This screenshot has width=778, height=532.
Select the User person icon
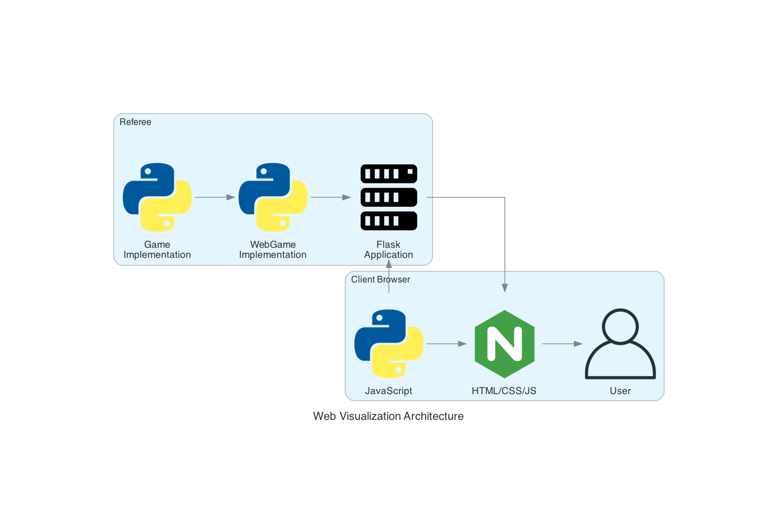[x=620, y=344]
